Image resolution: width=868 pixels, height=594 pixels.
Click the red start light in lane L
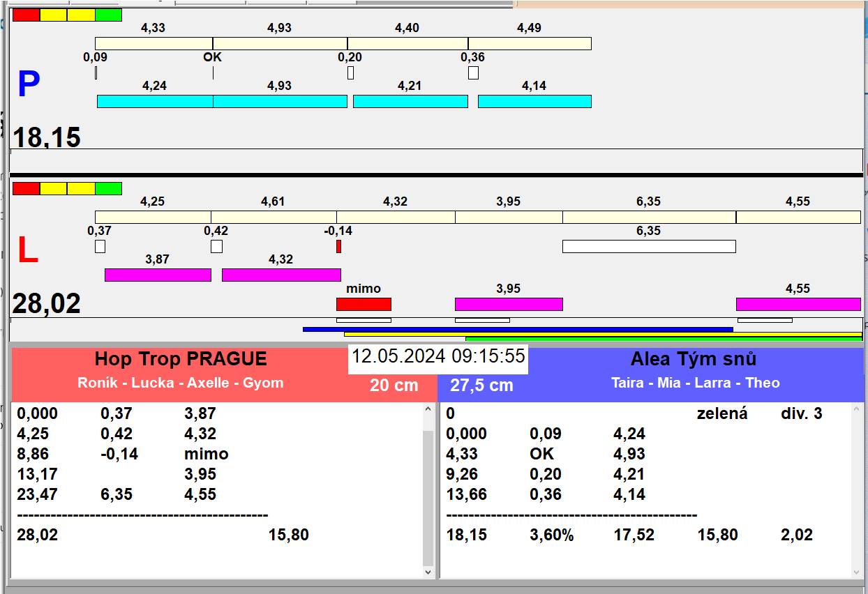(x=26, y=188)
